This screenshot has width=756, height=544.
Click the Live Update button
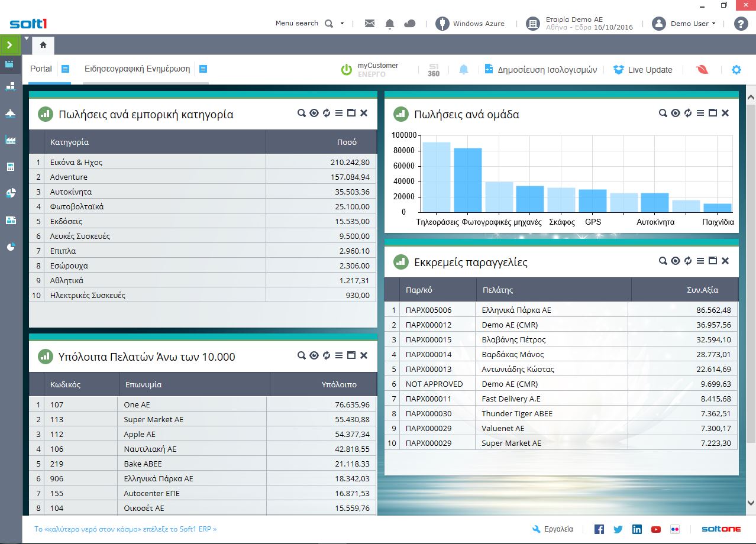coord(643,70)
